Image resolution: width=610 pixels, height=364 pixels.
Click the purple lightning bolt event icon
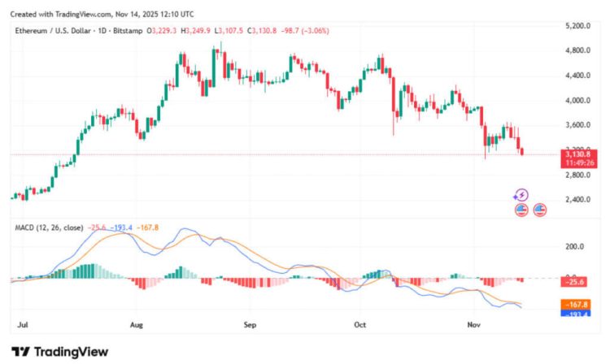point(521,195)
